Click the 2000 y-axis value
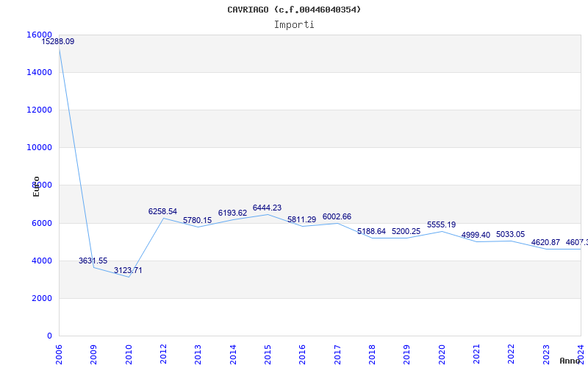588x368 pixels. 42,298
